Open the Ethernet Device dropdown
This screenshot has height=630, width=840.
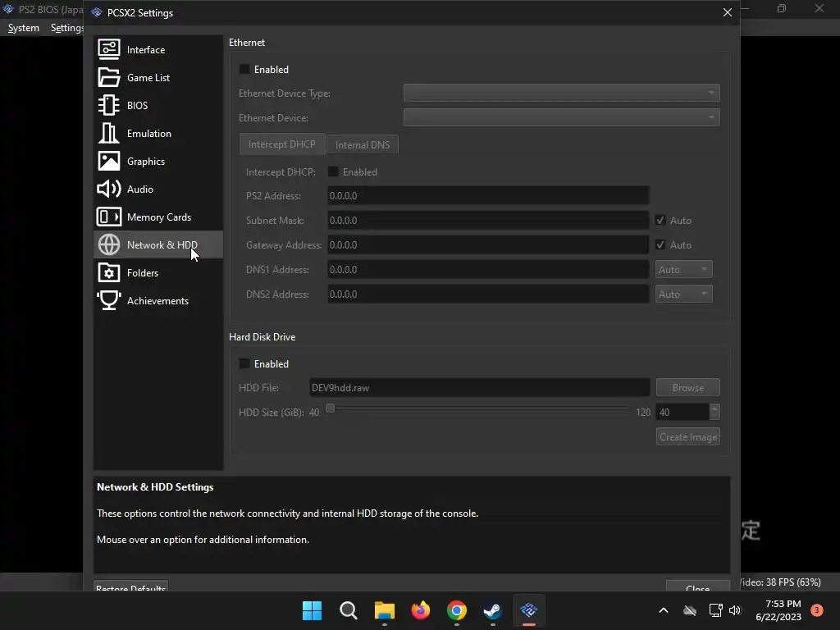pyautogui.click(x=561, y=117)
